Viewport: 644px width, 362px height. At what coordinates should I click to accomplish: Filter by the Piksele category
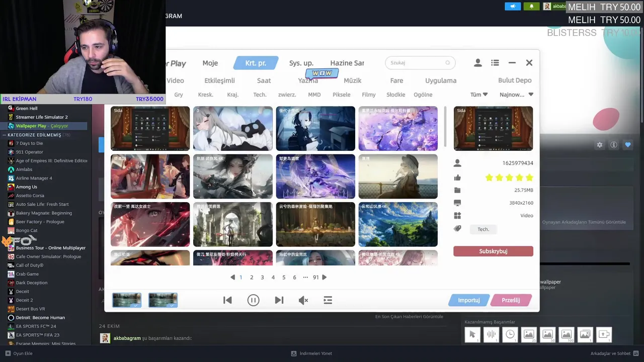[x=342, y=95]
